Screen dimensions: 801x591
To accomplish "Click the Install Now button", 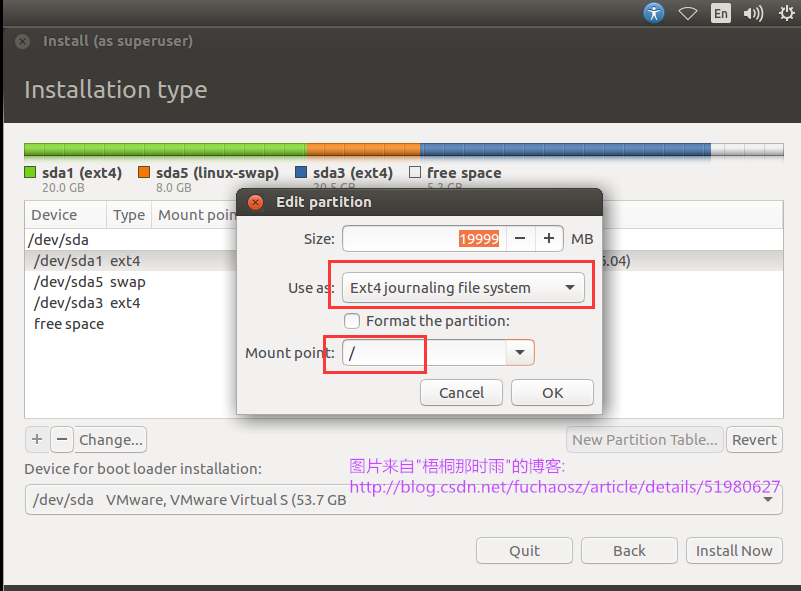I will (734, 550).
